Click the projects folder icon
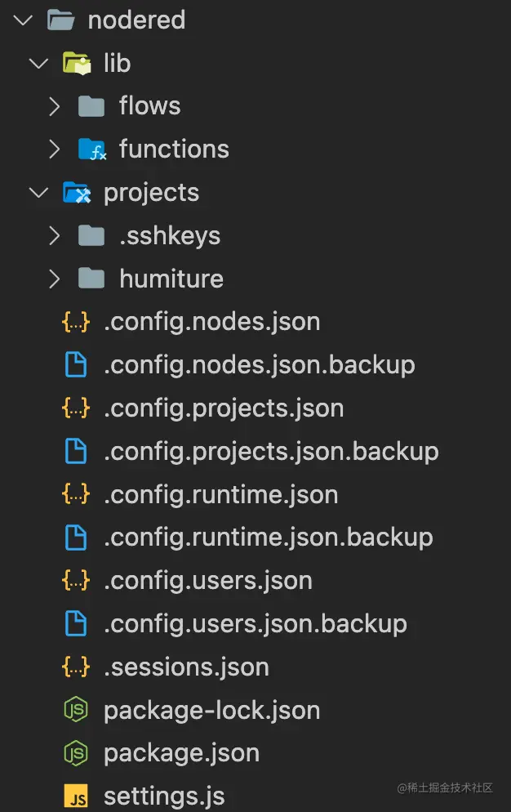The width and height of the screenshot is (511, 812). (x=77, y=193)
